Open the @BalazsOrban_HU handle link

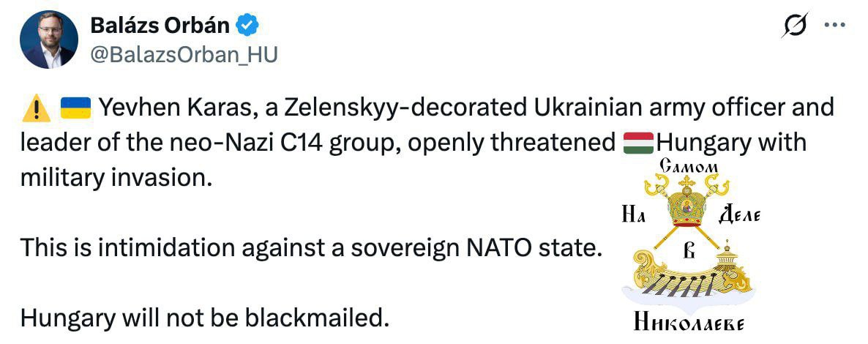coord(183,55)
